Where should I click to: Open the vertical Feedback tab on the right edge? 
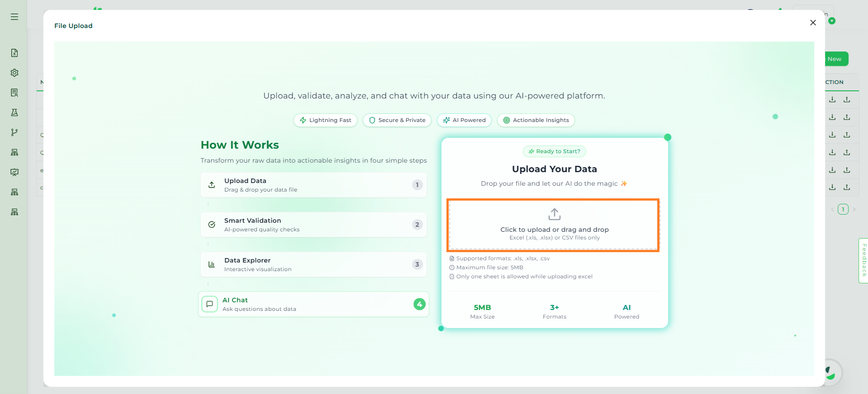pos(863,260)
